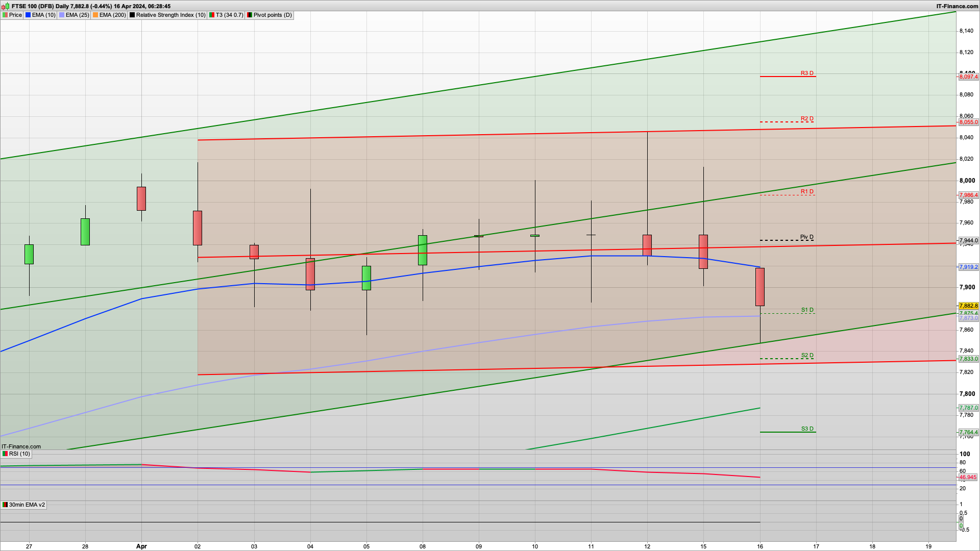Click the 08 date label on time axis
Image resolution: width=980 pixels, height=551 pixels.
(x=423, y=546)
